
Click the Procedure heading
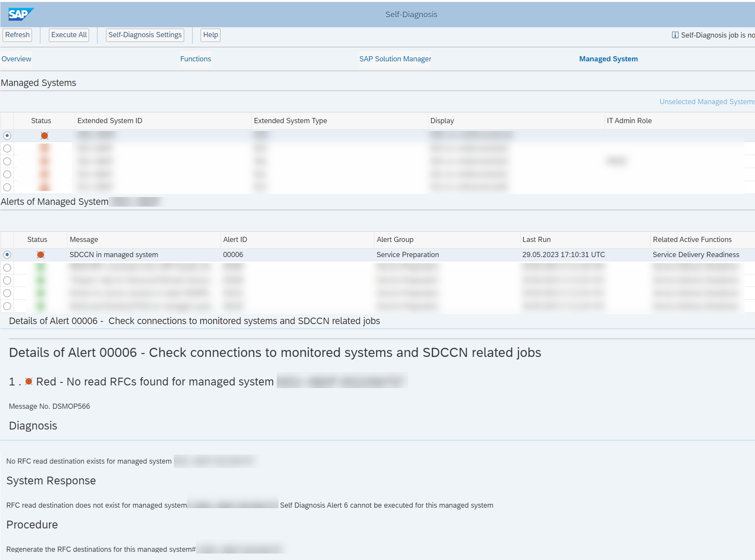32,525
